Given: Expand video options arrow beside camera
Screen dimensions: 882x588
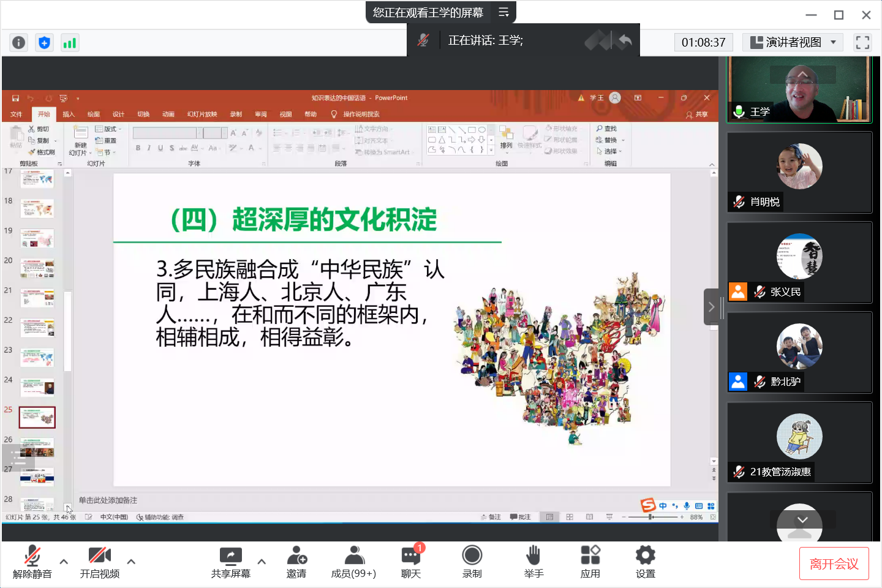Looking at the screenshot, I should click(x=131, y=561).
